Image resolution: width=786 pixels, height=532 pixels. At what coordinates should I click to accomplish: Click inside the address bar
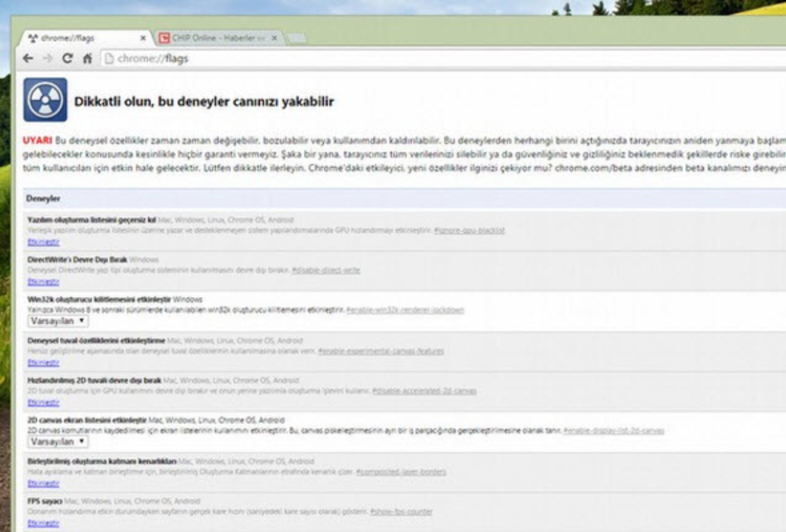coord(218,57)
